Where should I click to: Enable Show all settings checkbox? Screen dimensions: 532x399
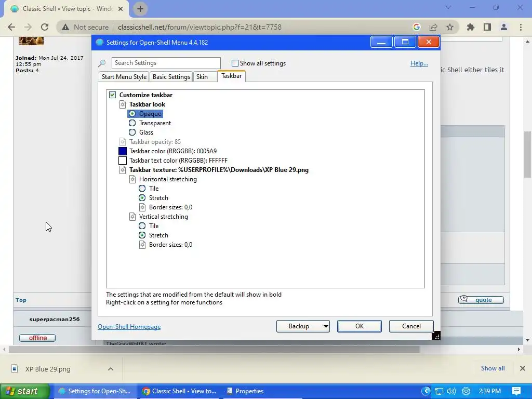(x=235, y=63)
